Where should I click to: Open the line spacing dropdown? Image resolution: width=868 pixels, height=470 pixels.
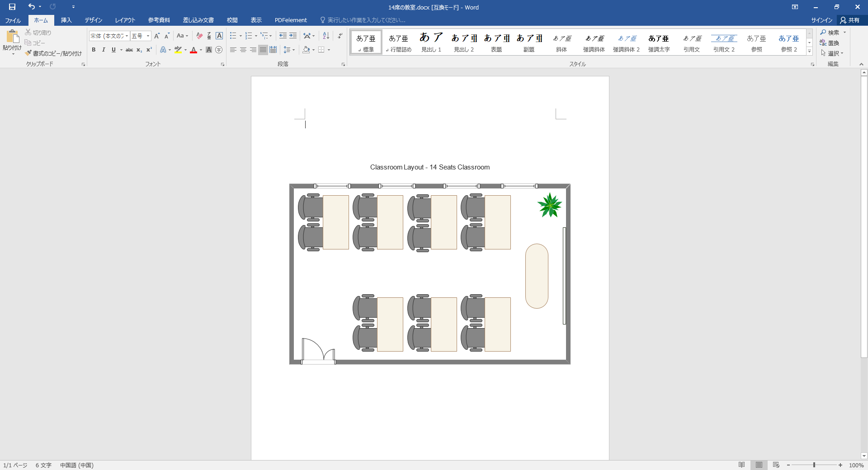(293, 50)
